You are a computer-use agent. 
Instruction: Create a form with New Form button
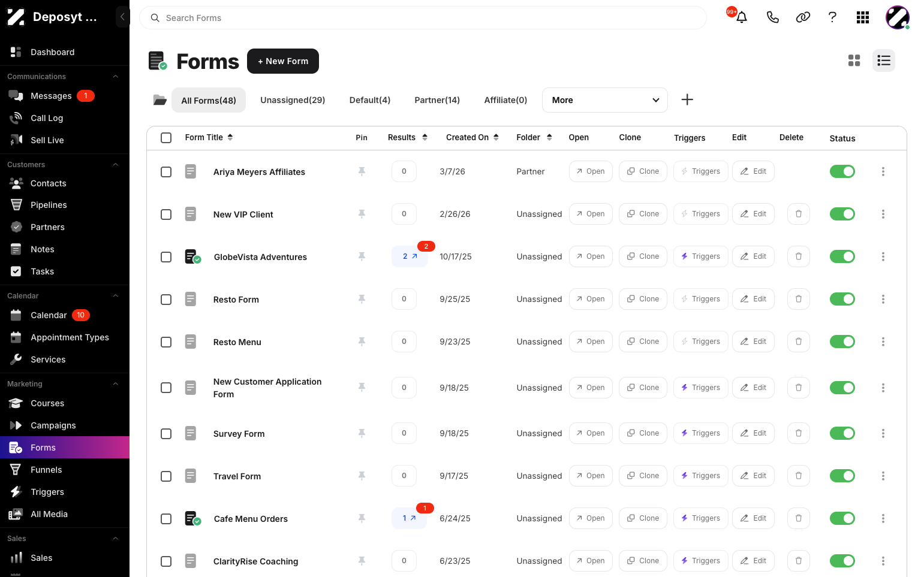pos(283,61)
